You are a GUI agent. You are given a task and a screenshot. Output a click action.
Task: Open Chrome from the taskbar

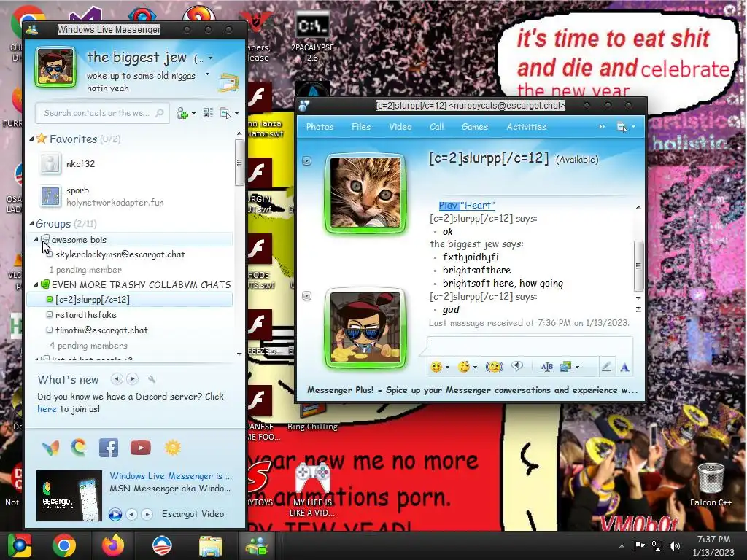[64, 545]
